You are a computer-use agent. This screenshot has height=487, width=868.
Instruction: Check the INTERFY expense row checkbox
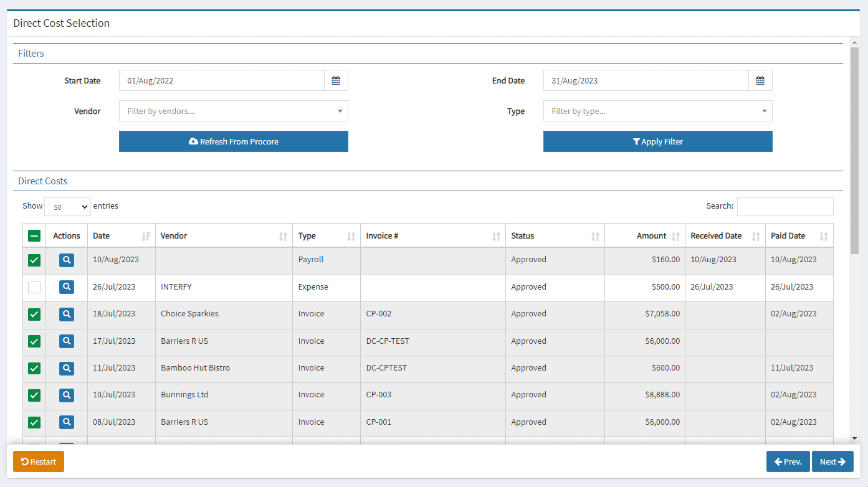[34, 287]
